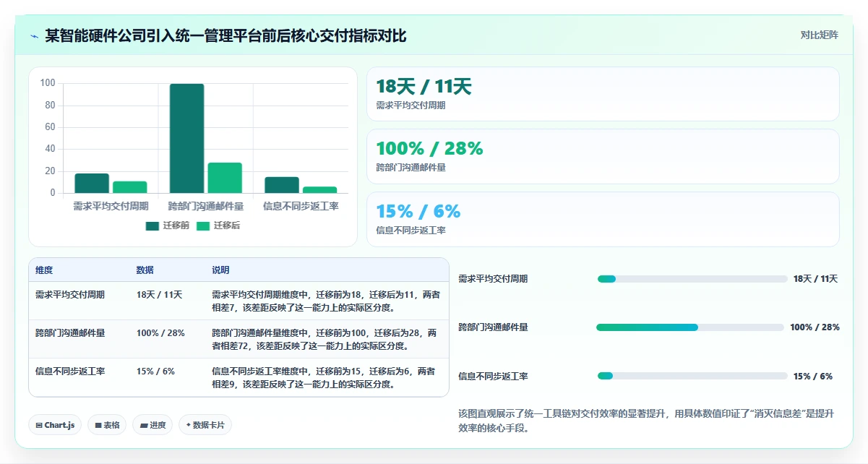
Task: Click the 18天 / 11天 table cell
Action: pyautogui.click(x=159, y=295)
